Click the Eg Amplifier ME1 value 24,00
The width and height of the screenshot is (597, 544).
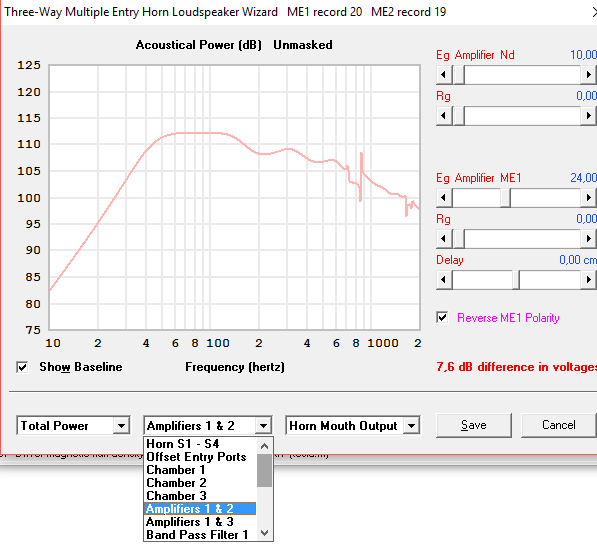[583, 178]
